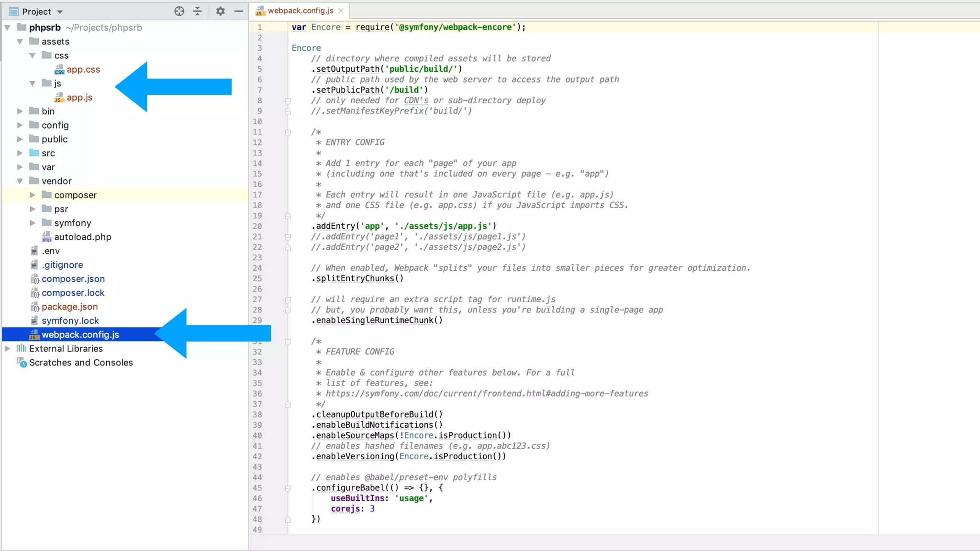
Task: Toggle fold marker at line 27 comment
Action: coord(288,299)
